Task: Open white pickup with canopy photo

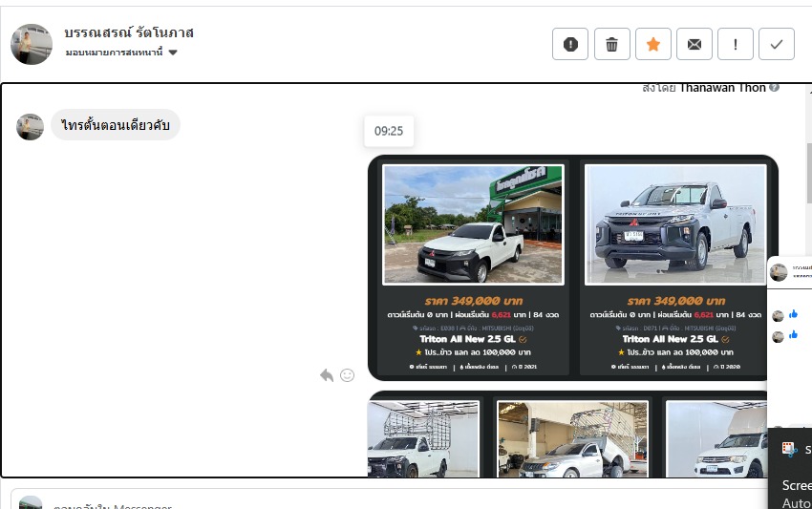Action: (716, 438)
